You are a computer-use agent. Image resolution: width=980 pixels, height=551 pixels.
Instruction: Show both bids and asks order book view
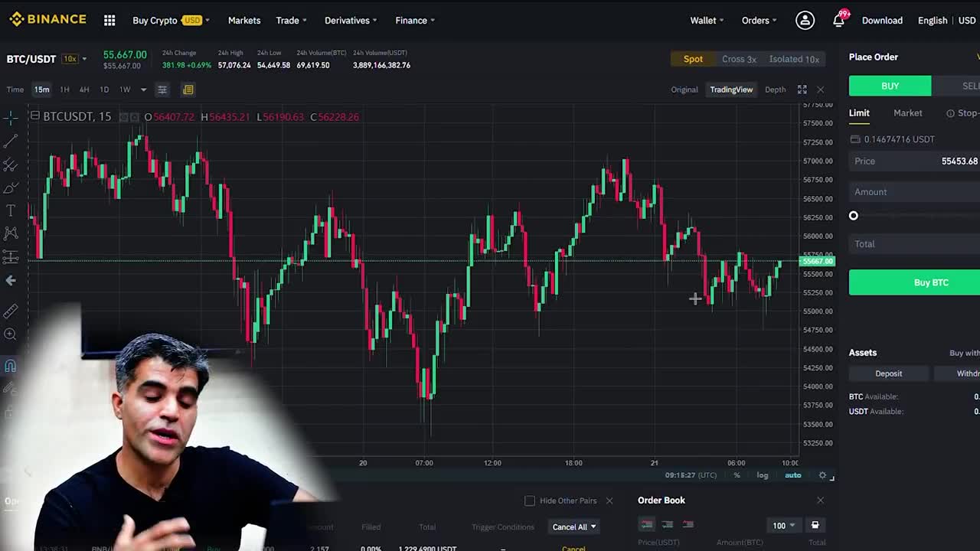[x=647, y=524]
